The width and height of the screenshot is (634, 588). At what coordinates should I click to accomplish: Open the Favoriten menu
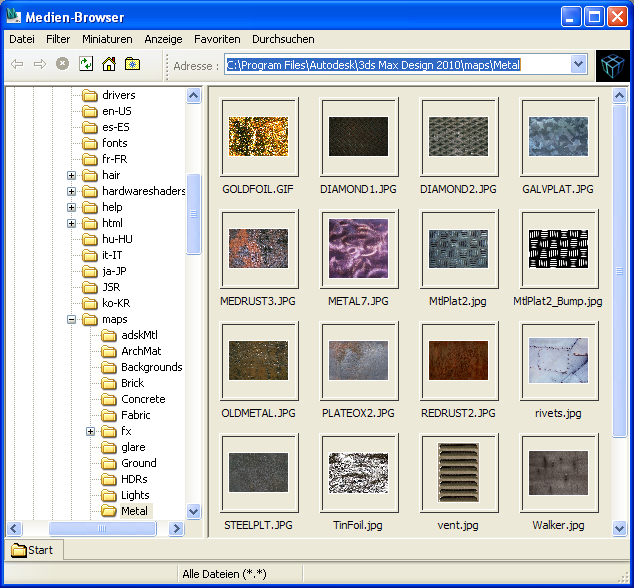217,39
